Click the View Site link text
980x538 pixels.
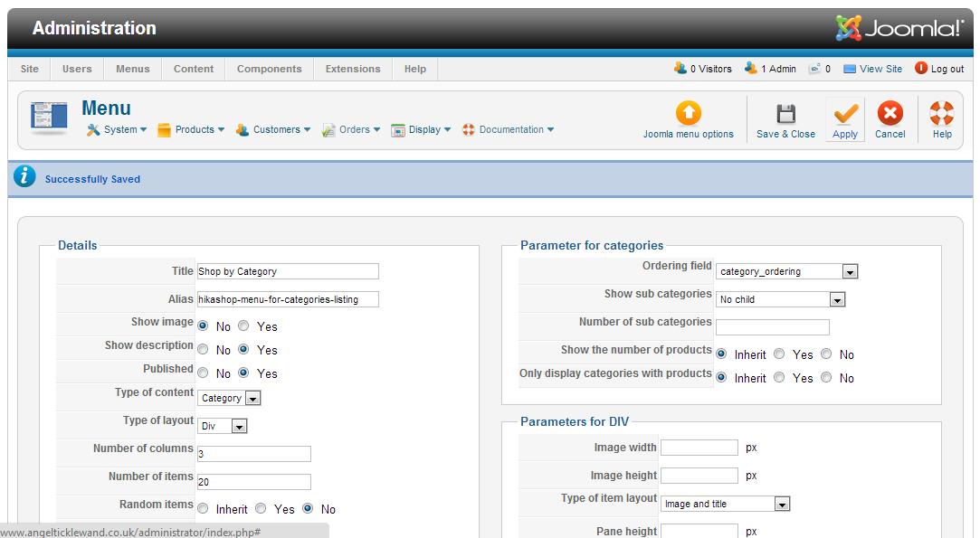click(880, 69)
